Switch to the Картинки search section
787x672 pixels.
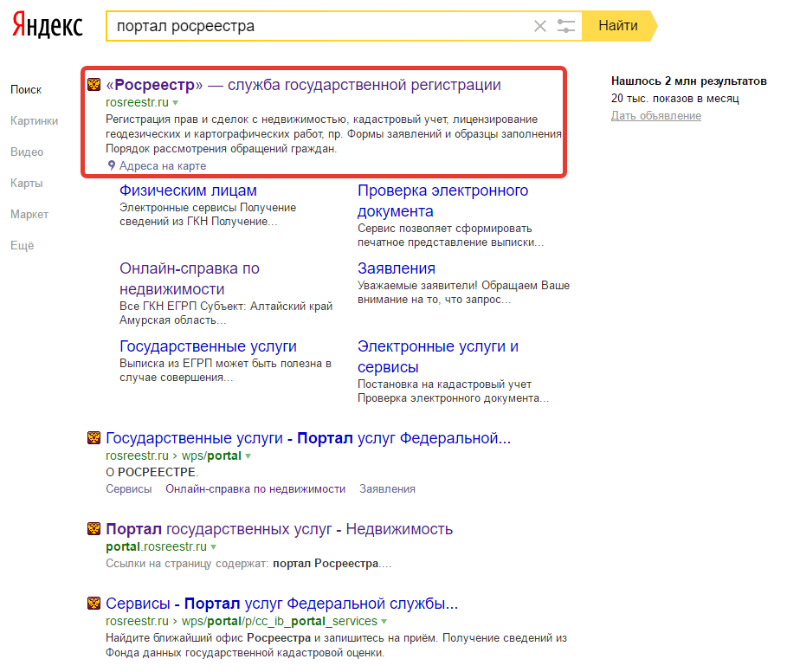[35, 121]
